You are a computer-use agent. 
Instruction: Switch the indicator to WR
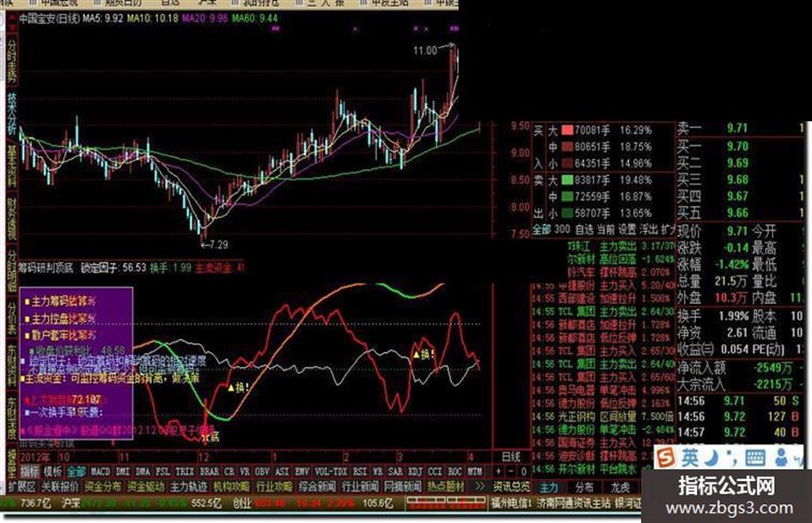(x=377, y=471)
